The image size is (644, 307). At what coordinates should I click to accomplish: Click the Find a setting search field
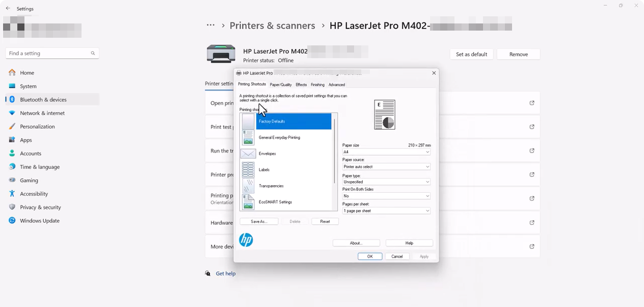51,53
